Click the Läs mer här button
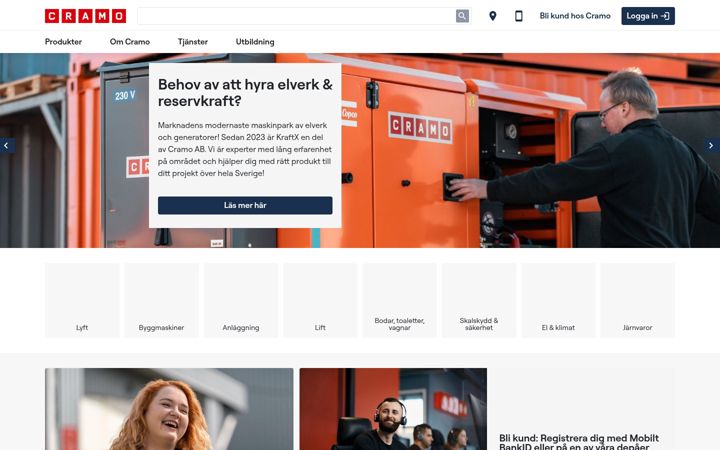720x450 pixels. pyautogui.click(x=245, y=206)
